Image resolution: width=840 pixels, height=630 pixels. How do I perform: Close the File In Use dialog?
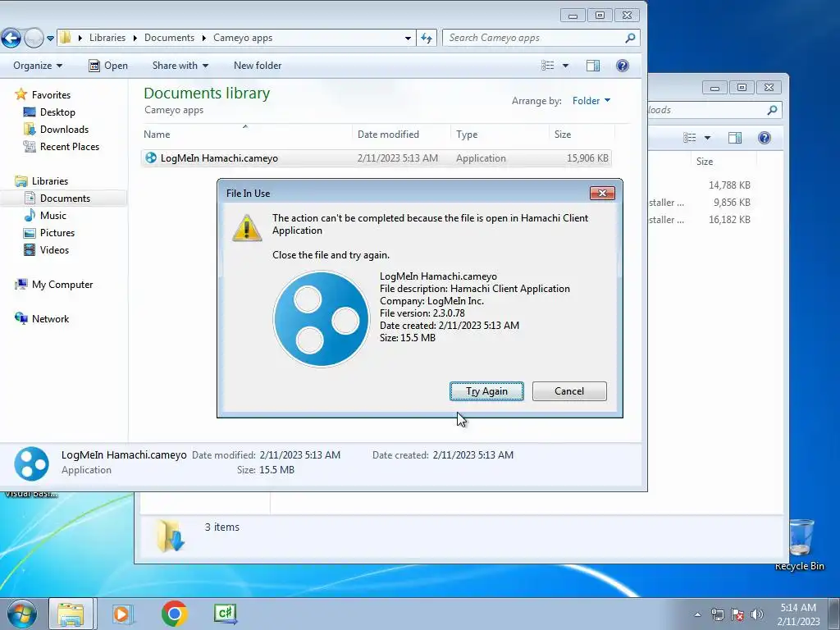click(602, 194)
